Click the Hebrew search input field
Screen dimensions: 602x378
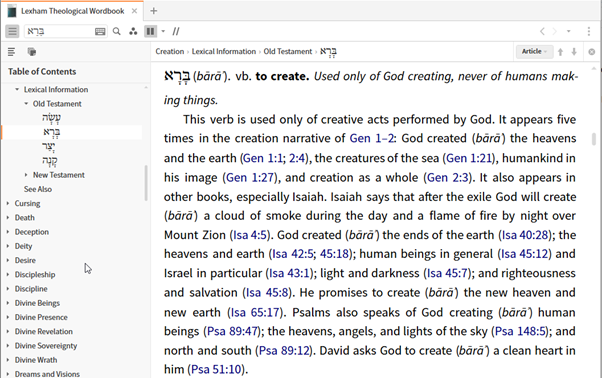[60, 31]
